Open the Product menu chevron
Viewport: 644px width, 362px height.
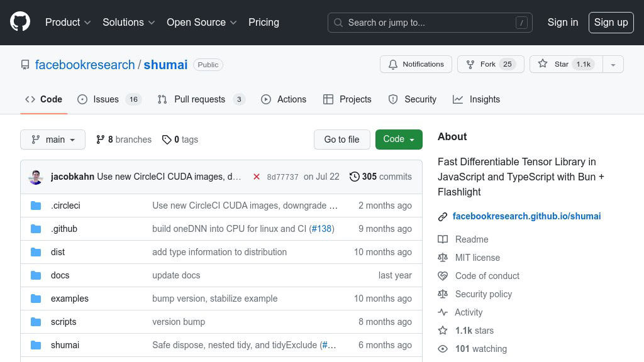pos(87,22)
